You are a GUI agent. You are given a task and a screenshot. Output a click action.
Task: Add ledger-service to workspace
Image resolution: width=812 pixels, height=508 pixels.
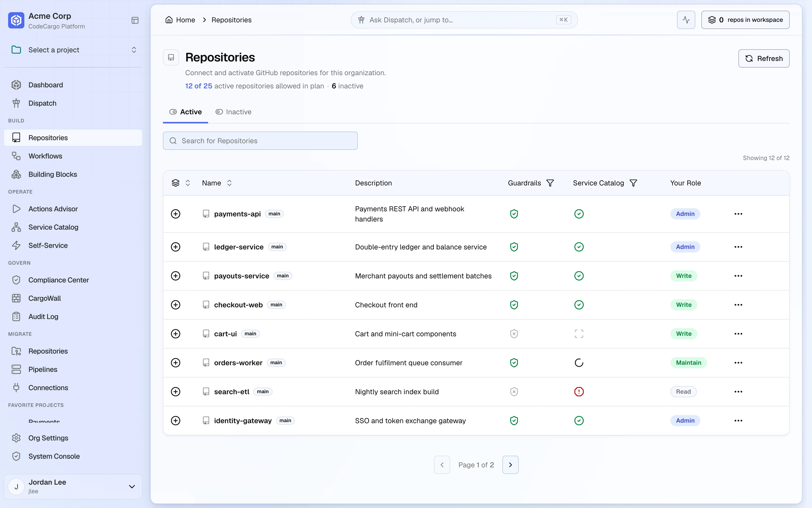(176, 247)
